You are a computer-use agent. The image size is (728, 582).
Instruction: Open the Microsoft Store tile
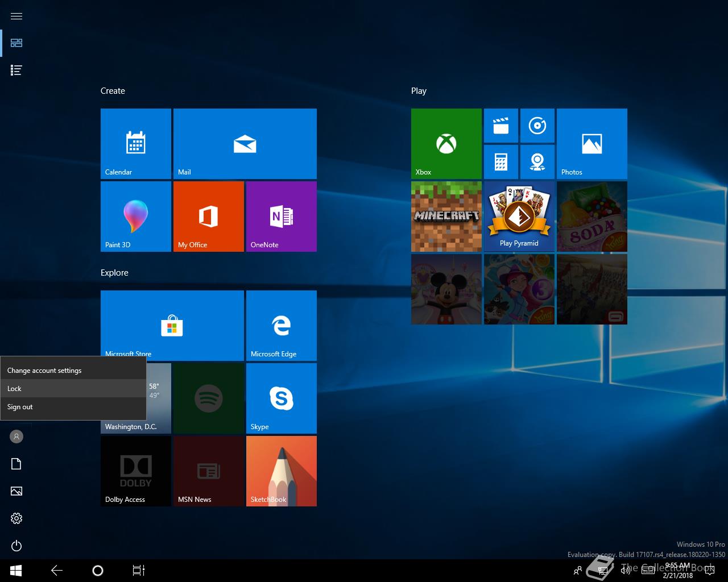(x=172, y=326)
